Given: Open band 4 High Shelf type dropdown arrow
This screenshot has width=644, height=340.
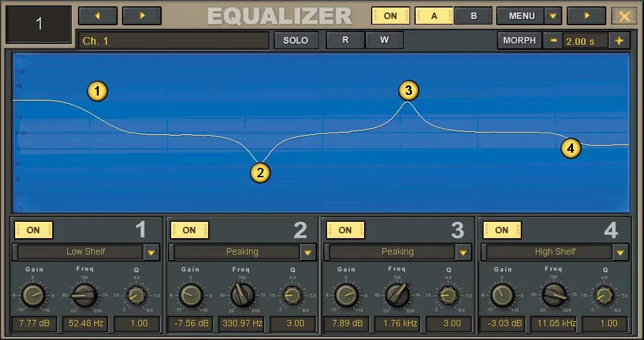Looking at the screenshot, I should coord(620,252).
